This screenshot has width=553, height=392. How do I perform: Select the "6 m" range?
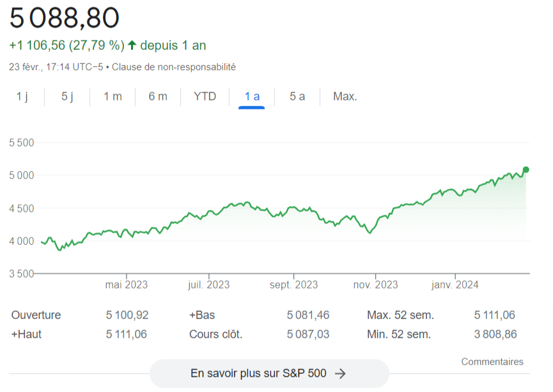(157, 97)
